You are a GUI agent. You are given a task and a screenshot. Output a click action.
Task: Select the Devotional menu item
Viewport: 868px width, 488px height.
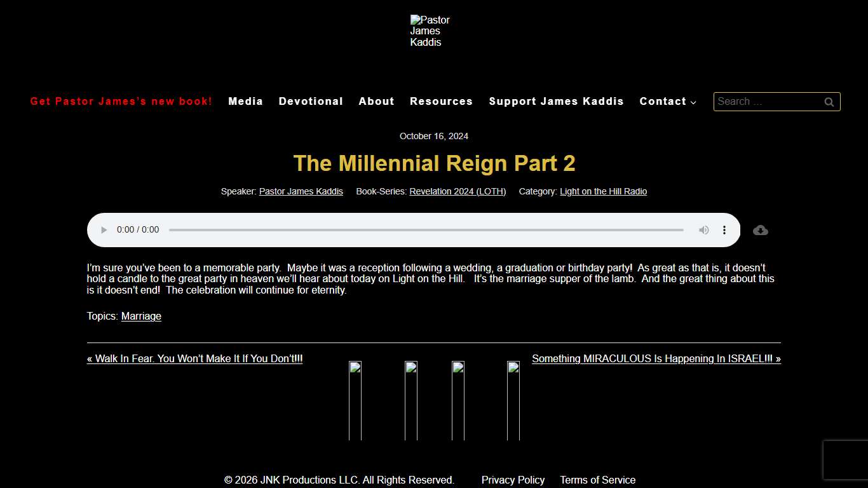[x=311, y=102]
